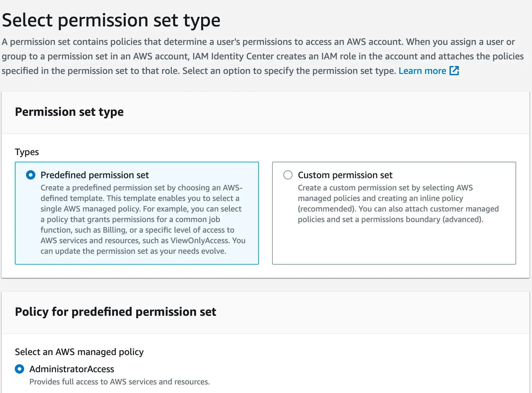
Task: Click the 'Select an AWS managed policy' label
Action: pos(79,352)
